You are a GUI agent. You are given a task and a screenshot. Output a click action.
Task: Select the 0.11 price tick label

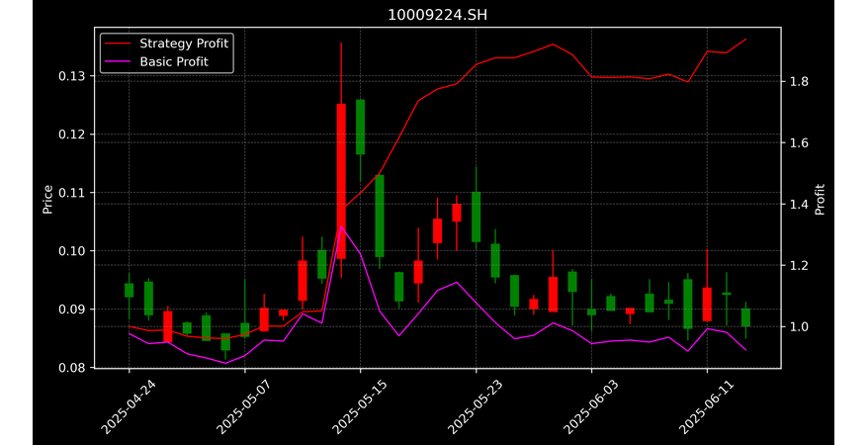[71, 193]
